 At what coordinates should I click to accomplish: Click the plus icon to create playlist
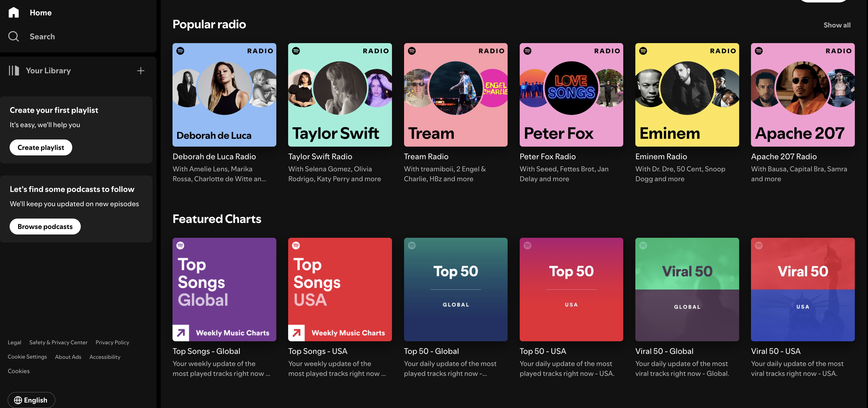point(141,71)
